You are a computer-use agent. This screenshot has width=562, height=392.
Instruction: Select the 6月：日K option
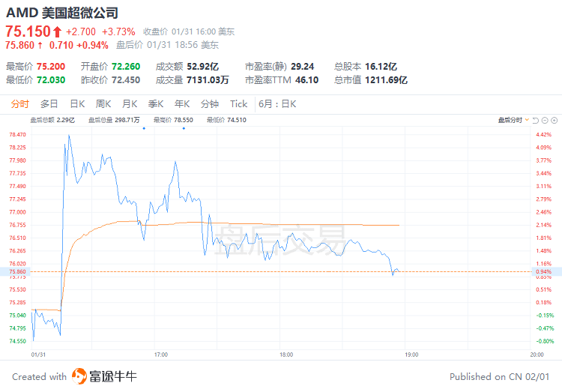(x=277, y=104)
